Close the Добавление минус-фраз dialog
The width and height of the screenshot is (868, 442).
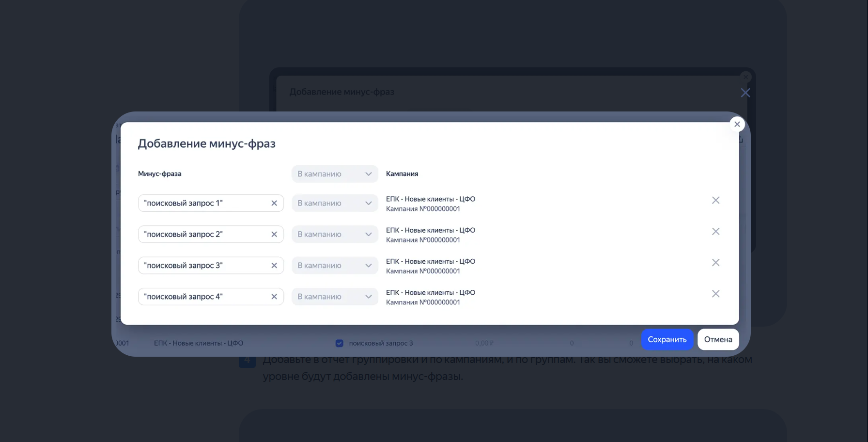pyautogui.click(x=737, y=124)
